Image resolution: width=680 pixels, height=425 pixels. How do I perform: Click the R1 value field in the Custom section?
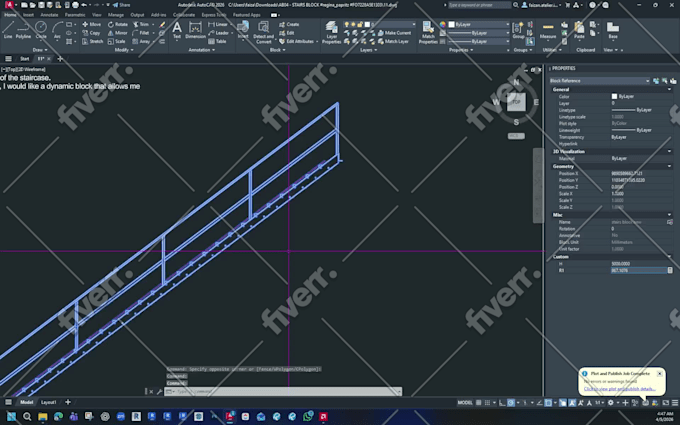pyautogui.click(x=639, y=270)
